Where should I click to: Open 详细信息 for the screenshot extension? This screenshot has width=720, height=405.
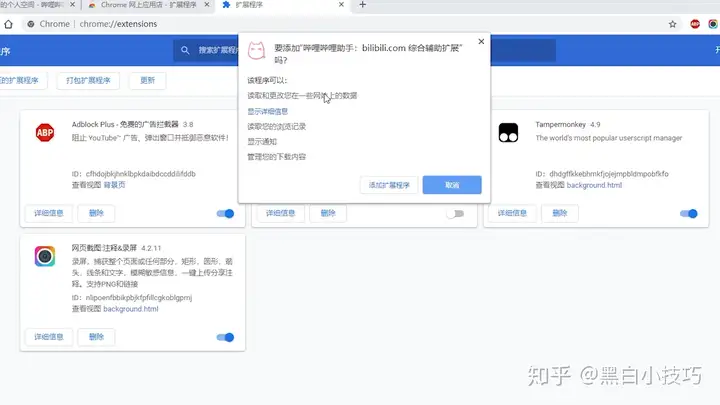pos(49,337)
